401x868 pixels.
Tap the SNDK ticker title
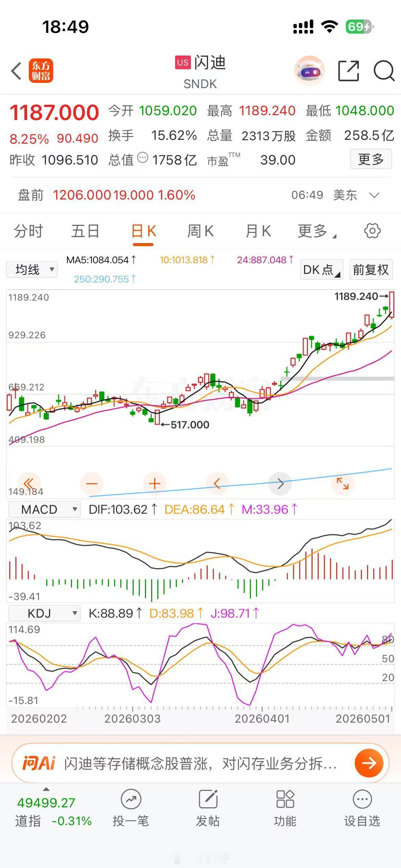[200, 84]
